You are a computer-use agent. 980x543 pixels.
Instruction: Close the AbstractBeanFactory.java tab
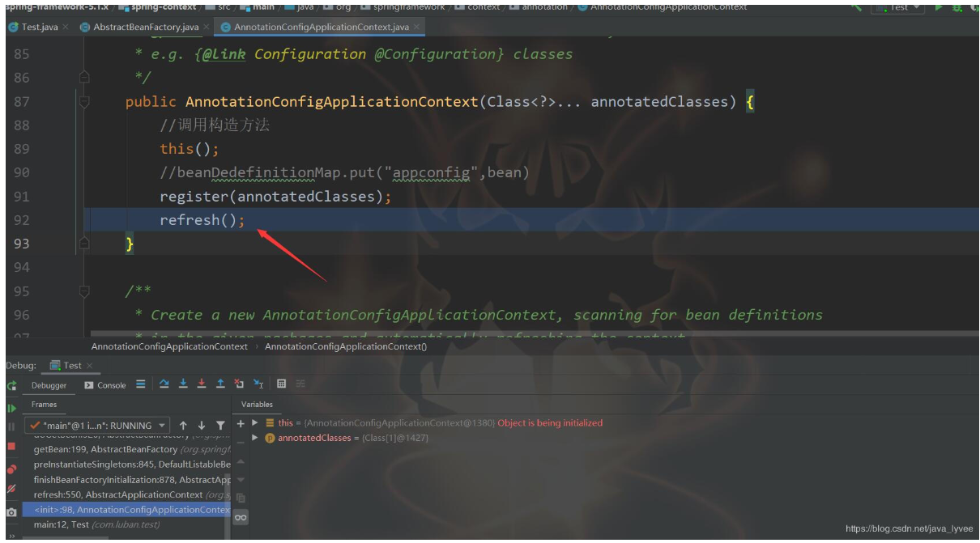pos(206,27)
